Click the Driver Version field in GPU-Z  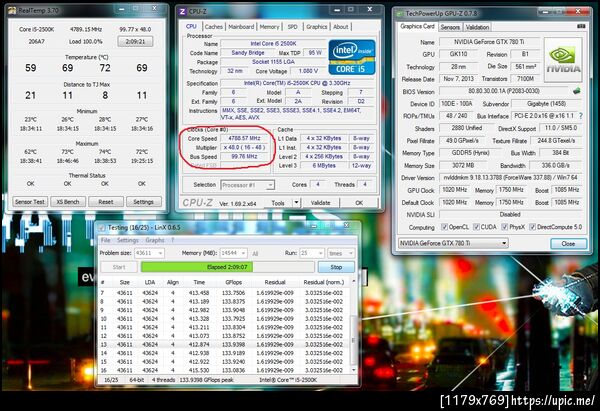(x=510, y=178)
